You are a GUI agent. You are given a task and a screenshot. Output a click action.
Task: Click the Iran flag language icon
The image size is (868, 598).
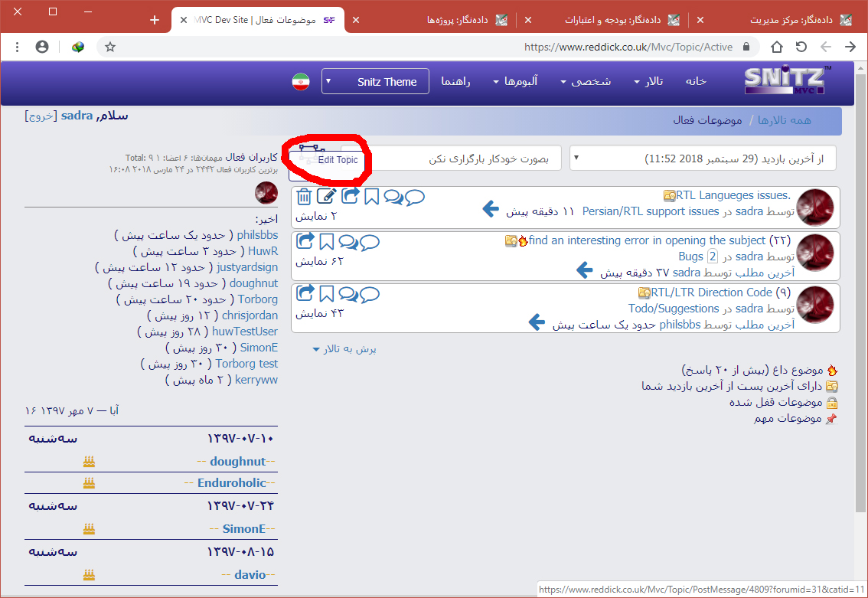pos(300,82)
